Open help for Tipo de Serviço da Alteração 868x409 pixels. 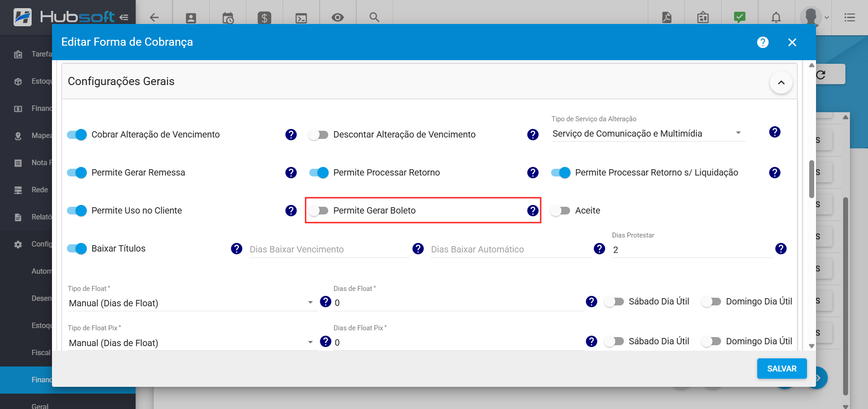click(775, 132)
